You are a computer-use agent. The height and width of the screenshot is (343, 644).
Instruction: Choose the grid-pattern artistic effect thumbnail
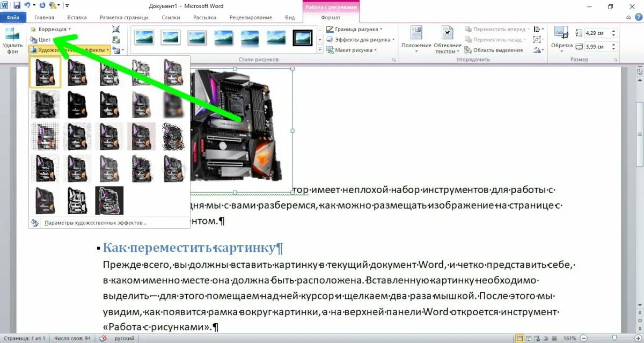tap(46, 137)
